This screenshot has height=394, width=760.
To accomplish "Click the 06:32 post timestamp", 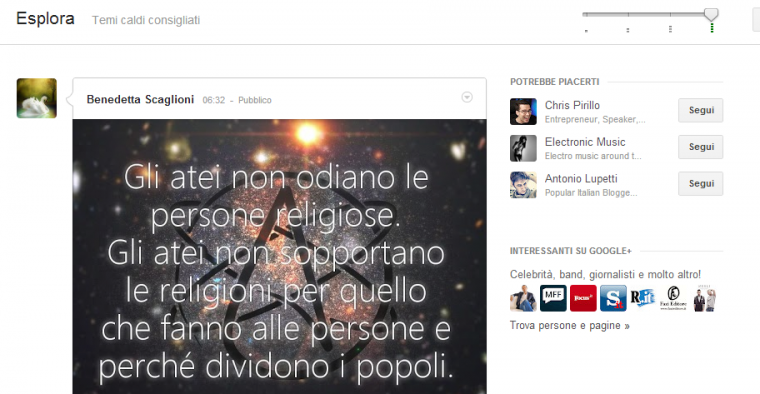I will 214,100.
